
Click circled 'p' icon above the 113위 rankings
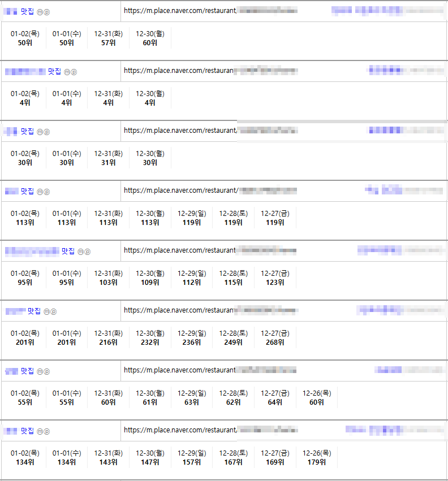(x=47, y=192)
